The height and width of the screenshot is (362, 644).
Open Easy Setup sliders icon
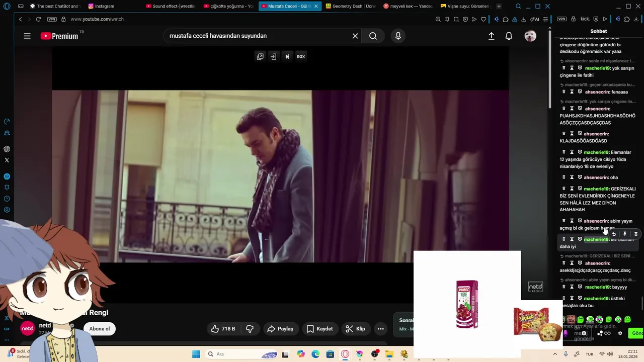[545, 19]
